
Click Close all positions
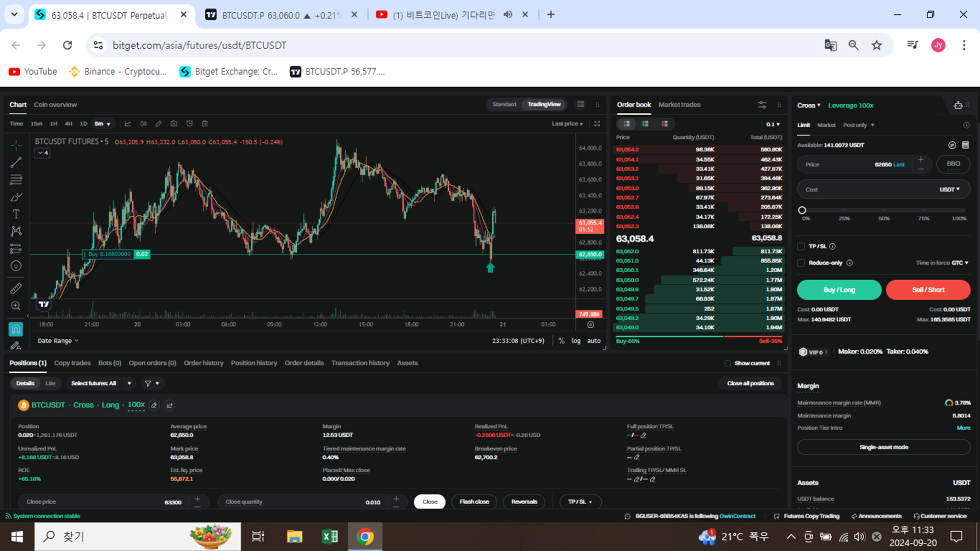click(750, 383)
